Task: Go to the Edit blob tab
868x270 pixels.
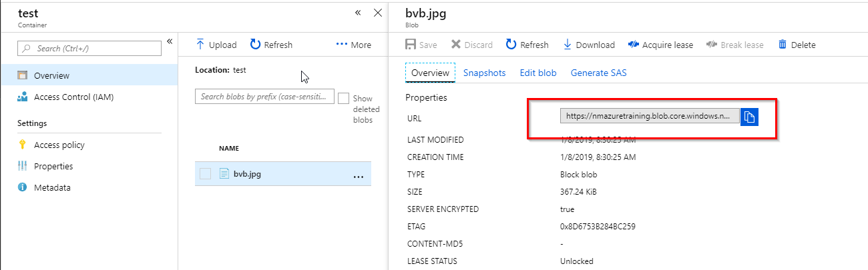Action: click(537, 73)
